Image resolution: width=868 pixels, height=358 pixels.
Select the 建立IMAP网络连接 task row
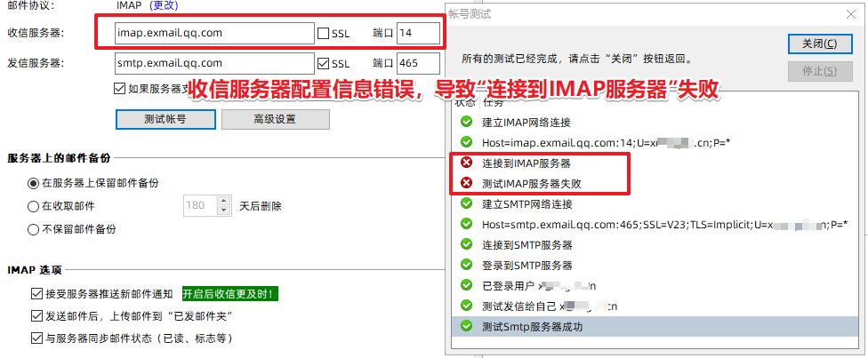[656, 123]
